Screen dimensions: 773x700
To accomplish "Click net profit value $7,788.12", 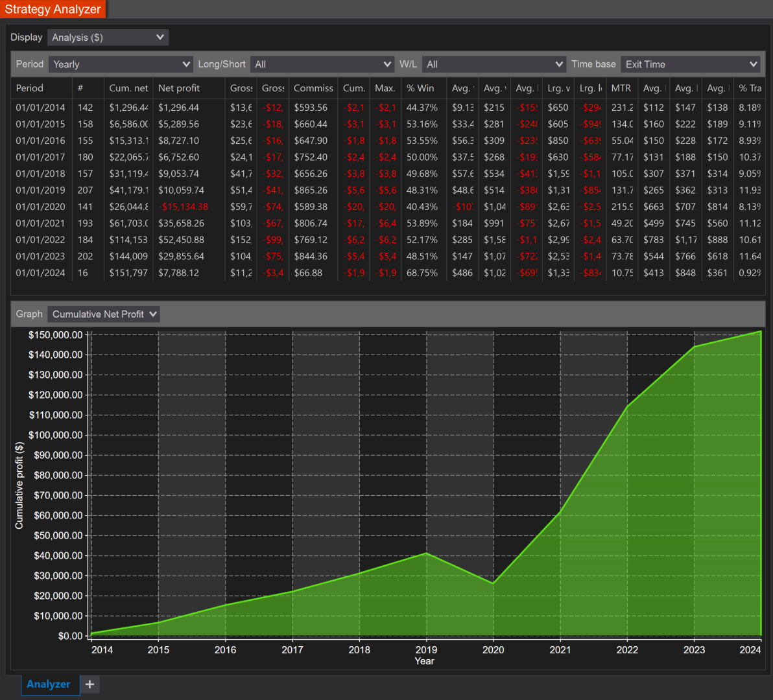I will tap(178, 273).
